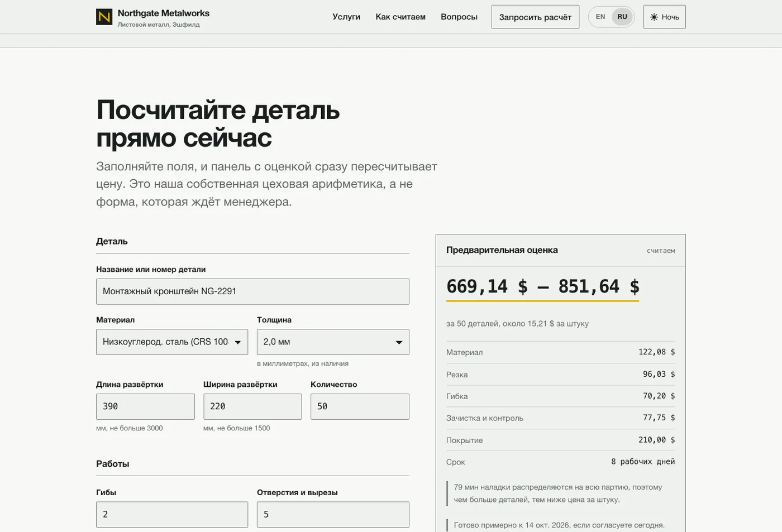Click the Гибы input field

click(x=172, y=514)
